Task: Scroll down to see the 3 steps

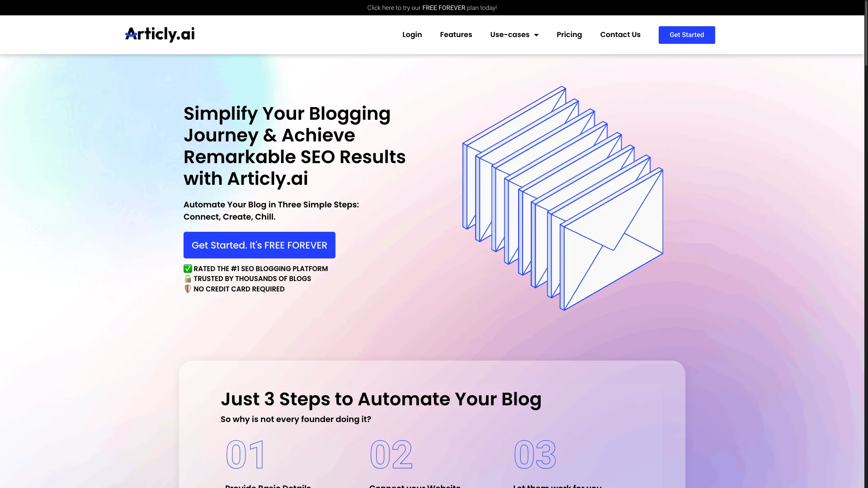Action: click(380, 399)
